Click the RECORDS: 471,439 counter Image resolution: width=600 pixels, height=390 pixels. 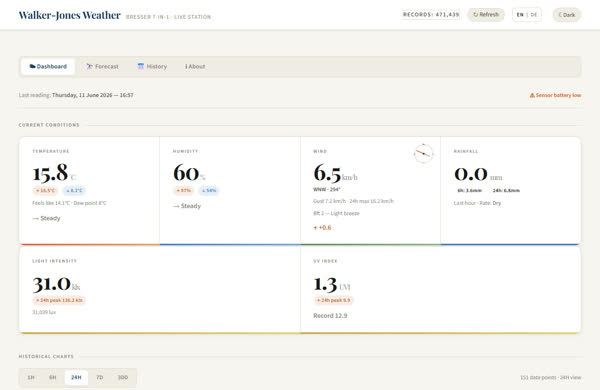coord(431,15)
